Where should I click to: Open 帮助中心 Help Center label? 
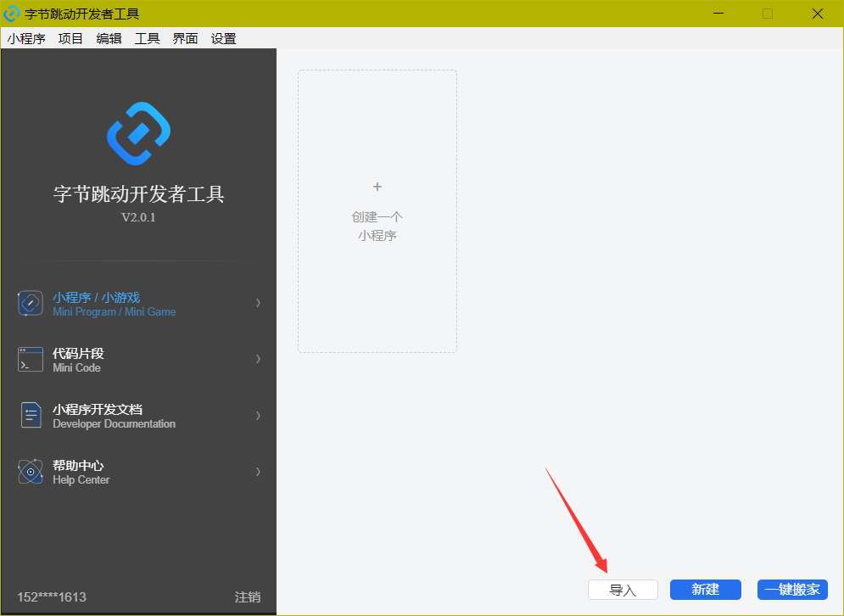click(81, 472)
